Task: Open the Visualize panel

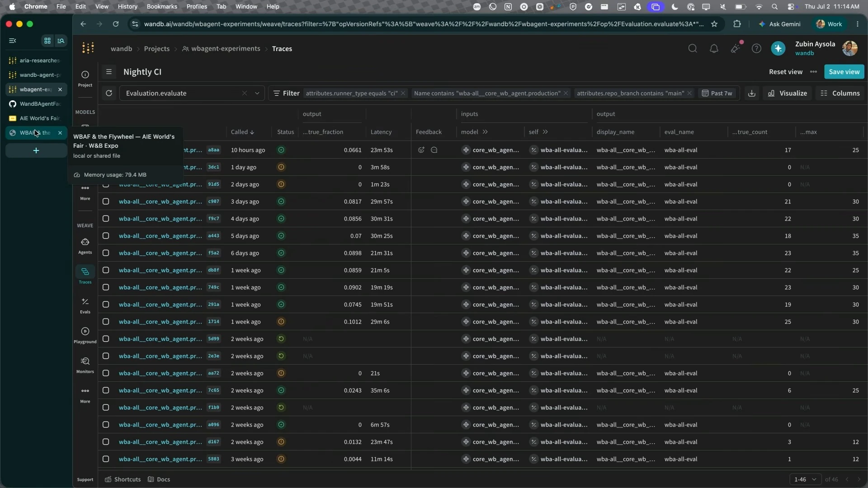Action: (x=788, y=93)
